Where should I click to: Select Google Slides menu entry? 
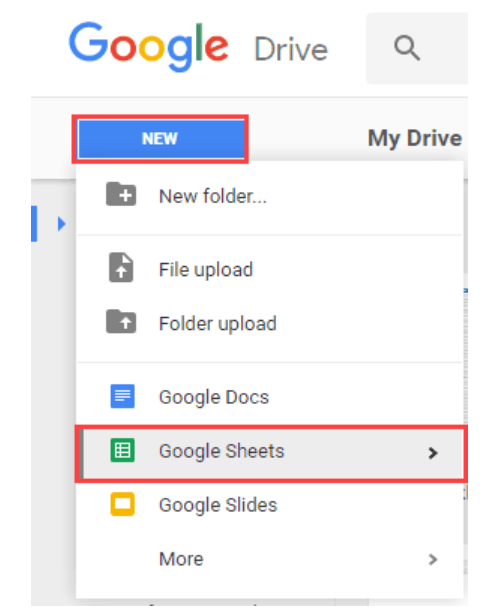(269, 505)
